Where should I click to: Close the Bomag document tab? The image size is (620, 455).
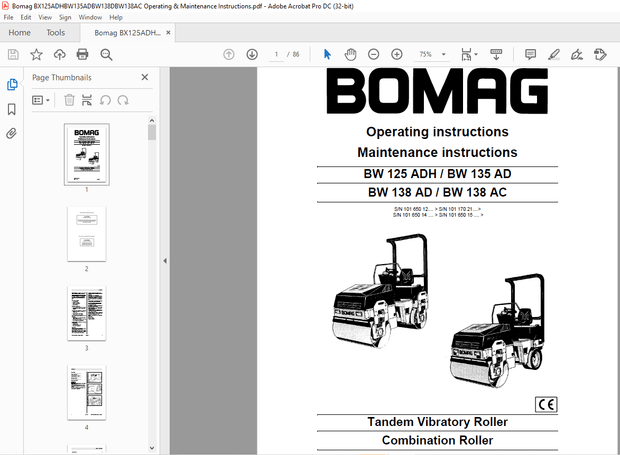click(168, 32)
